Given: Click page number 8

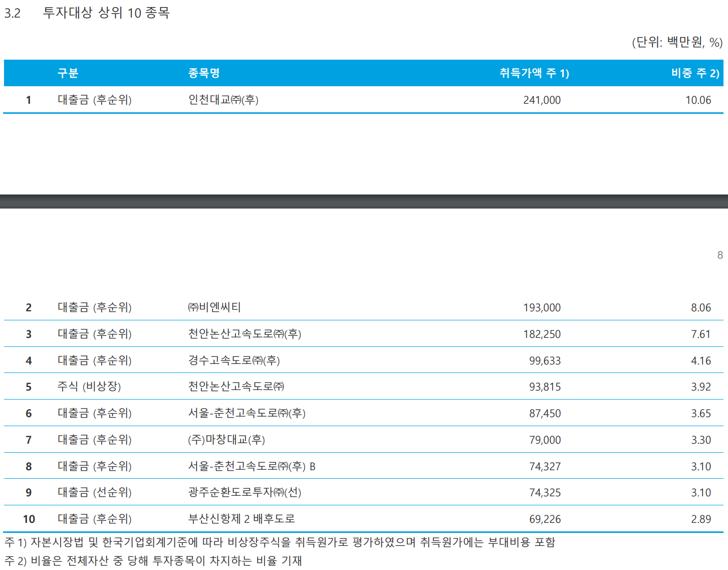Looking at the screenshot, I should [720, 255].
